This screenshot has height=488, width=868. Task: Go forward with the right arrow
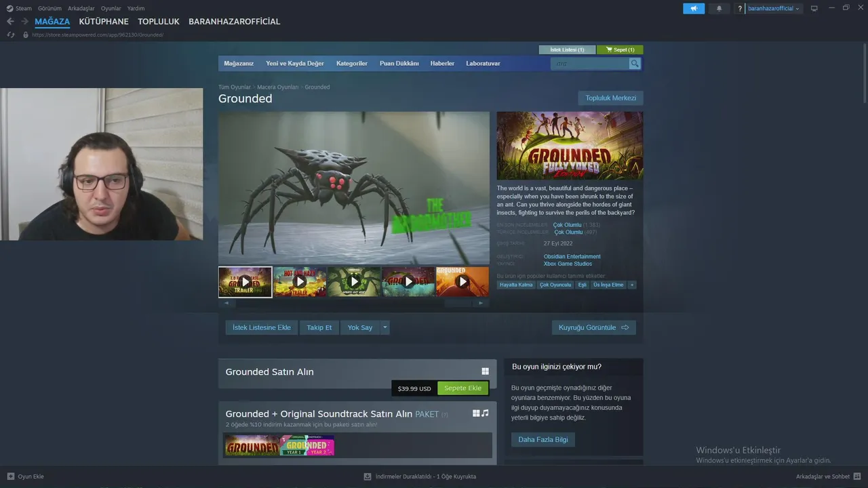pyautogui.click(x=24, y=22)
